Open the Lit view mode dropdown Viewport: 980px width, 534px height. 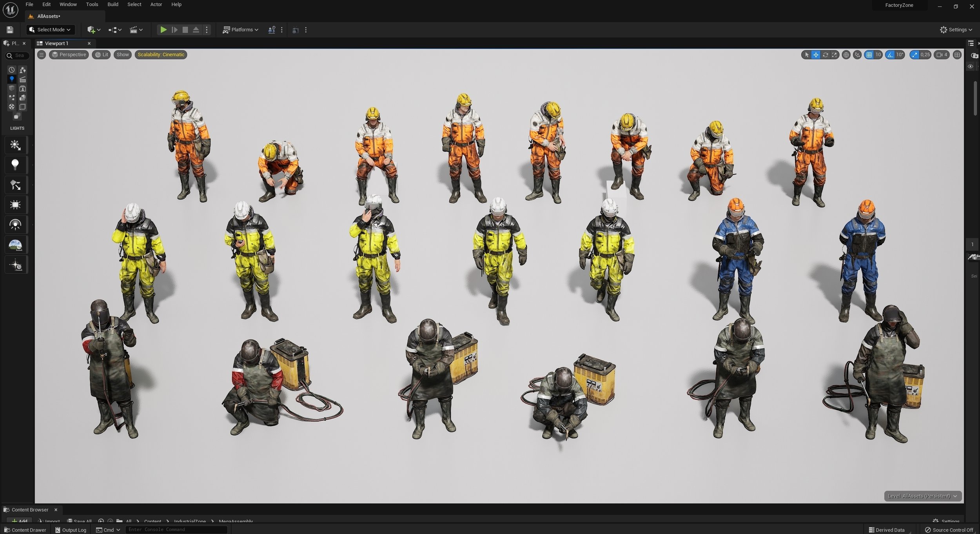click(x=102, y=55)
